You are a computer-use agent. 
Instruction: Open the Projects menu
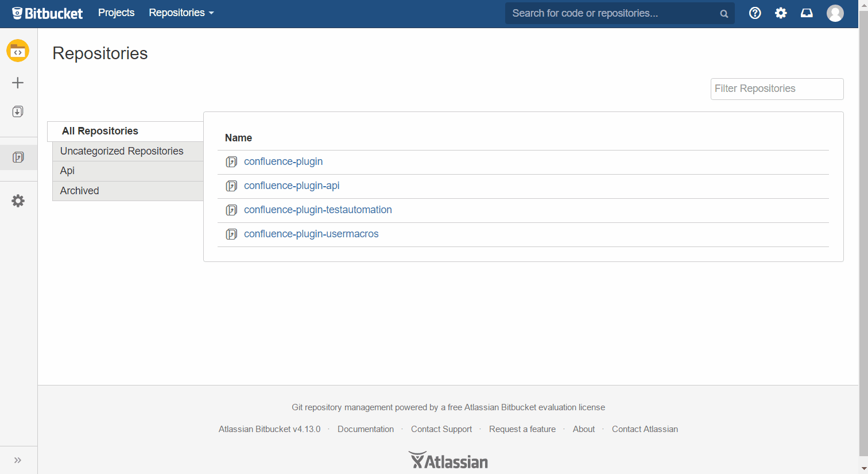pos(116,13)
